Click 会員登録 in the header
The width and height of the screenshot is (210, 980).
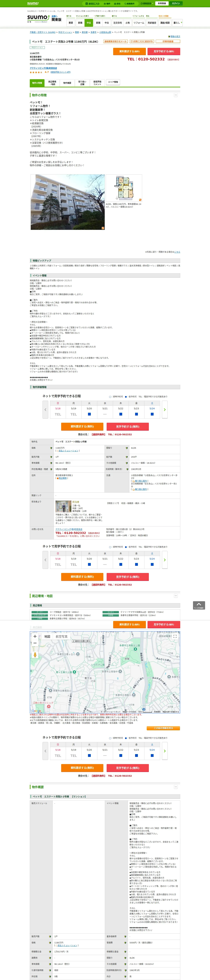tap(162, 3)
